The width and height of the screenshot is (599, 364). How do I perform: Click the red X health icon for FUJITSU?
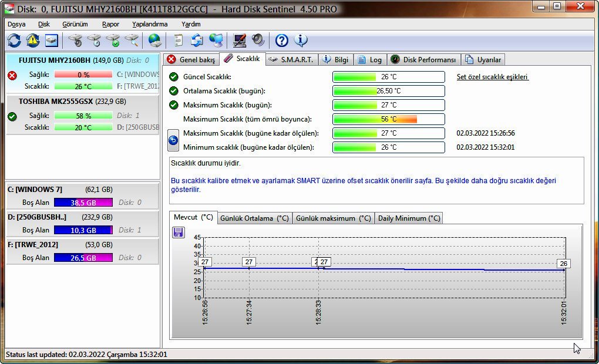[x=12, y=76]
